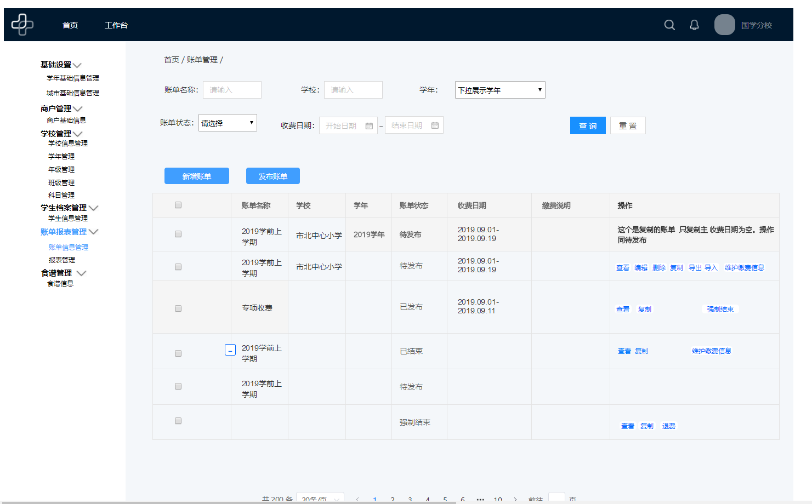Collapse the 学校管理 sidebar group
The height and width of the screenshot is (504, 812).
[78, 134]
